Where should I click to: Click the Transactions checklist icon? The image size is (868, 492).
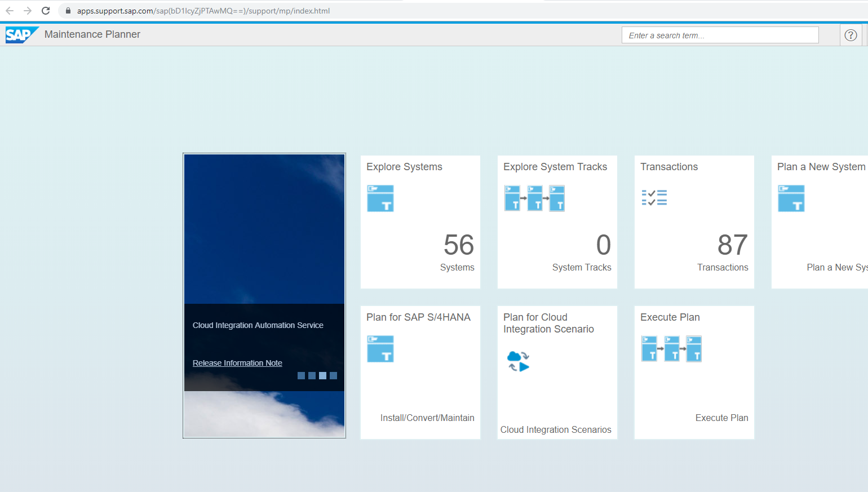coord(654,198)
